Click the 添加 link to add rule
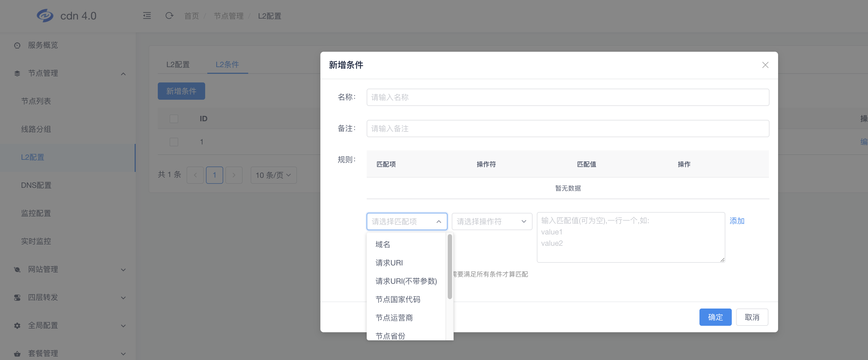 pyautogui.click(x=737, y=221)
